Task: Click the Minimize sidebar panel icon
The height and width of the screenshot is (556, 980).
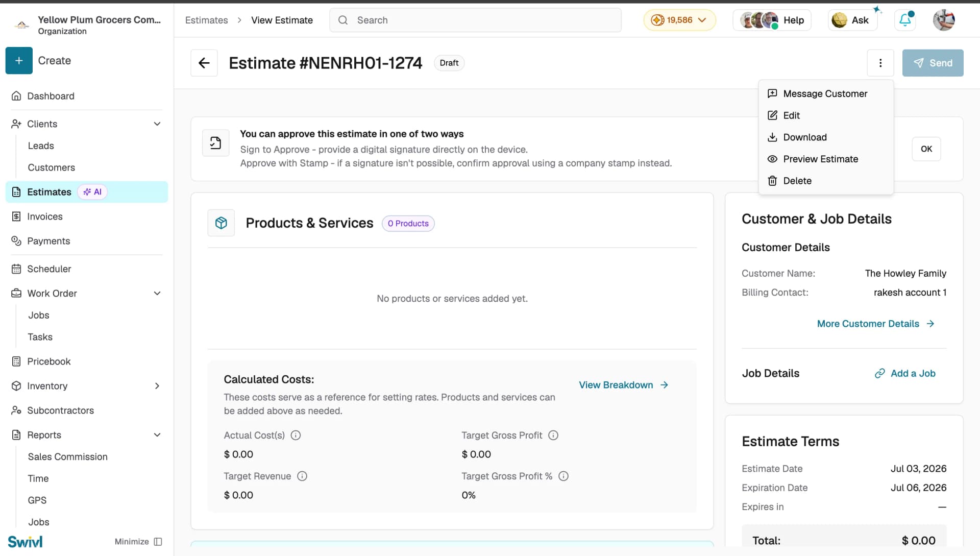Action: 158,542
